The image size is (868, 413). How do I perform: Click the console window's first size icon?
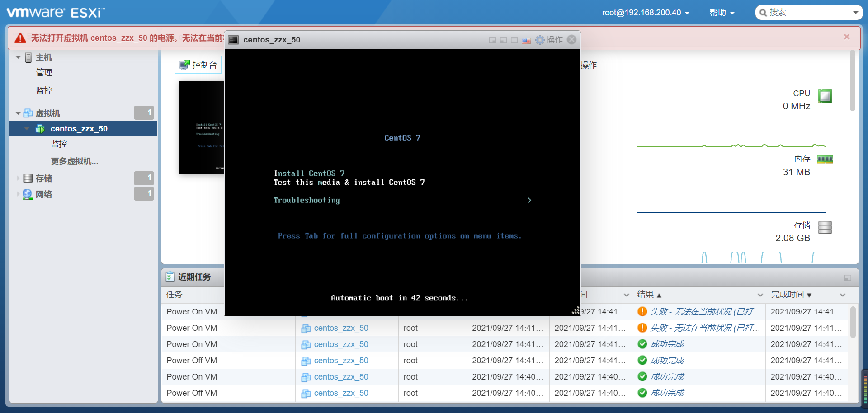click(492, 40)
